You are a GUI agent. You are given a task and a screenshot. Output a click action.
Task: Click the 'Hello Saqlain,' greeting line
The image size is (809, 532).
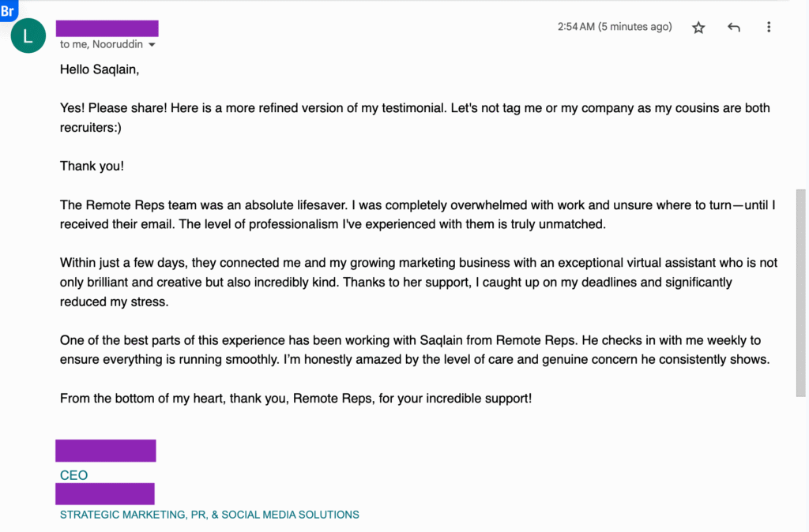point(100,69)
